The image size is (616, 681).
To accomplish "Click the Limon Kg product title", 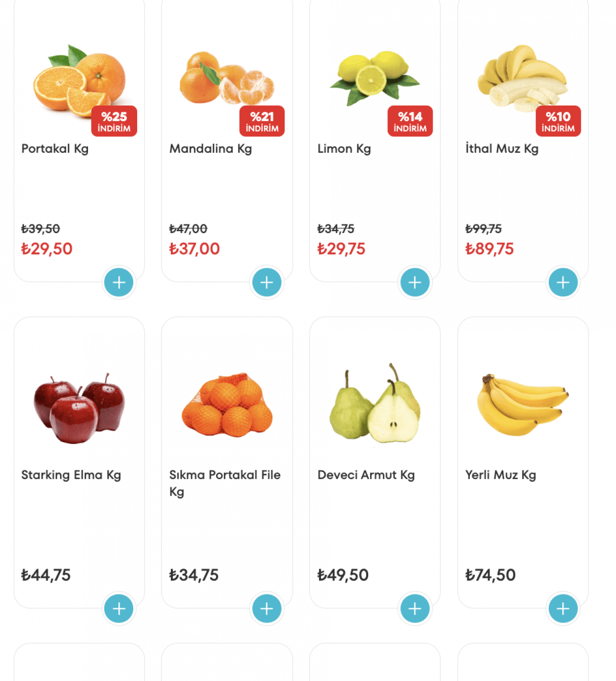I will tap(344, 149).
